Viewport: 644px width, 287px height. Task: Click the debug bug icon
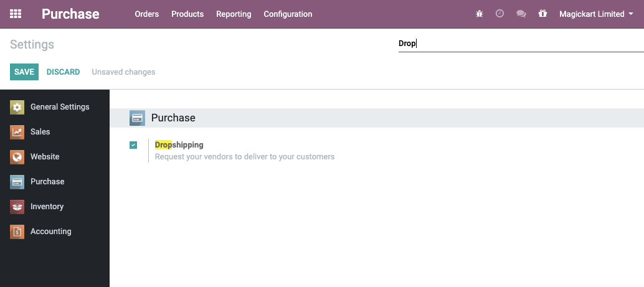click(x=479, y=14)
